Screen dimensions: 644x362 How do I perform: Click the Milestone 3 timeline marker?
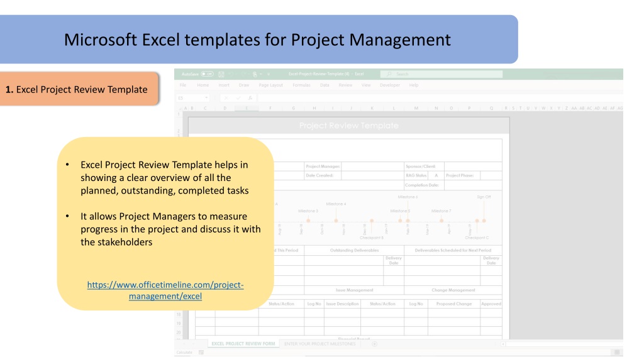(308, 221)
